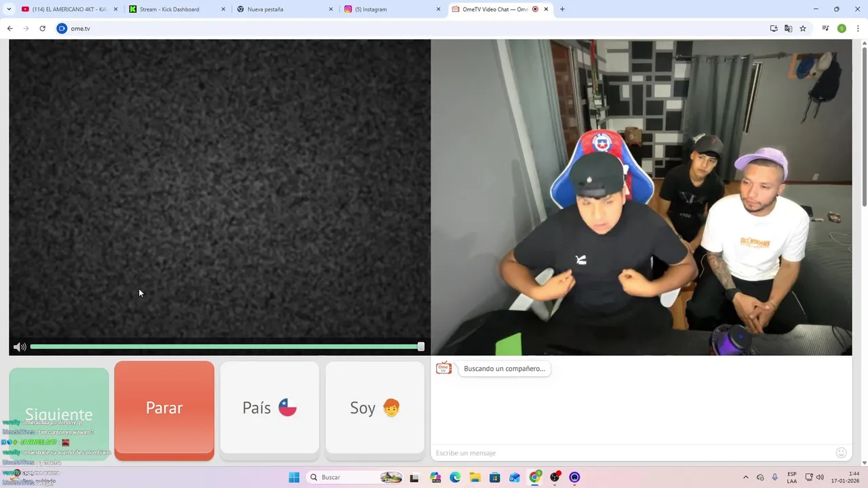Open the network and volume quick settings
This screenshot has height=488, width=868.
814,477
